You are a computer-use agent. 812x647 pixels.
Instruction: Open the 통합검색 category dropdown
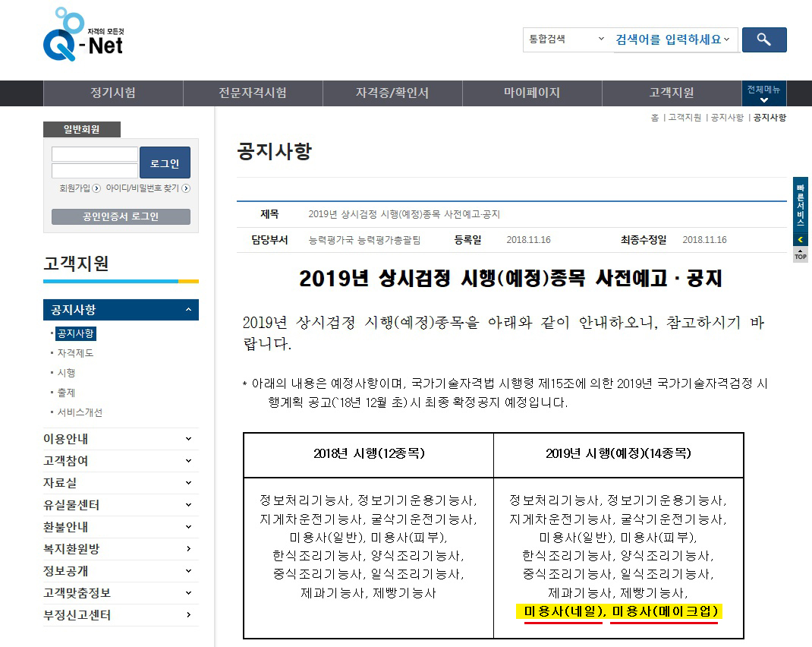[566, 39]
